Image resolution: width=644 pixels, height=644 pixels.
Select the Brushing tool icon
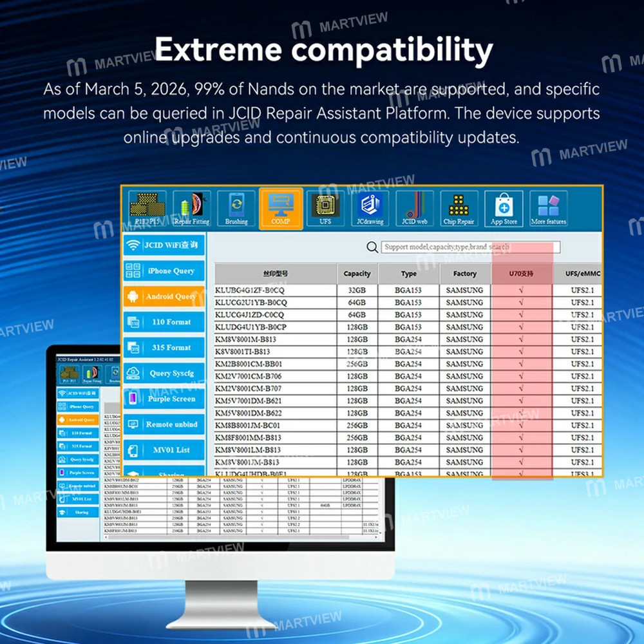click(x=236, y=208)
